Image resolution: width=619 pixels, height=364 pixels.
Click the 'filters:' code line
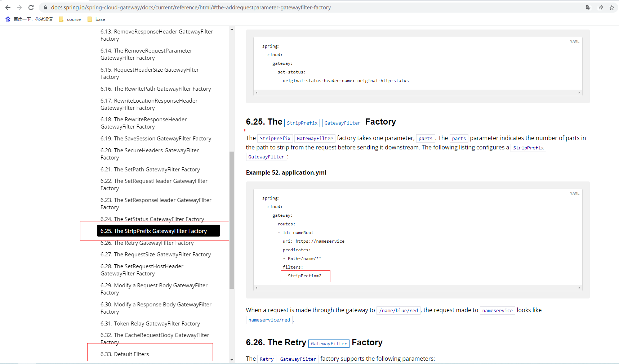coord(293,267)
